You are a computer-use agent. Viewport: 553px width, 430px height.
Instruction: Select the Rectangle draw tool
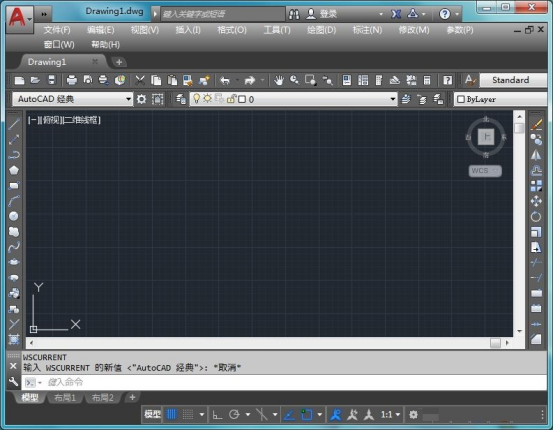click(x=14, y=186)
